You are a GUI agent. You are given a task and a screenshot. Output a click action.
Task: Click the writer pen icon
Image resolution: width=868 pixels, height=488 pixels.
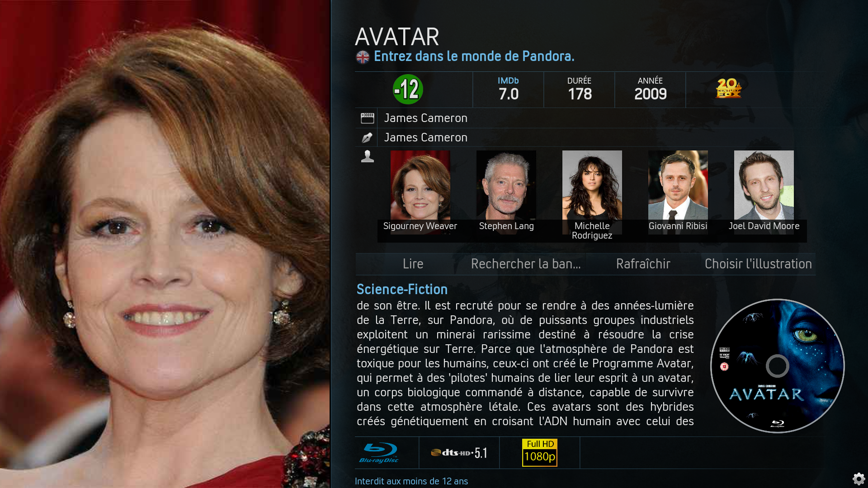367,137
